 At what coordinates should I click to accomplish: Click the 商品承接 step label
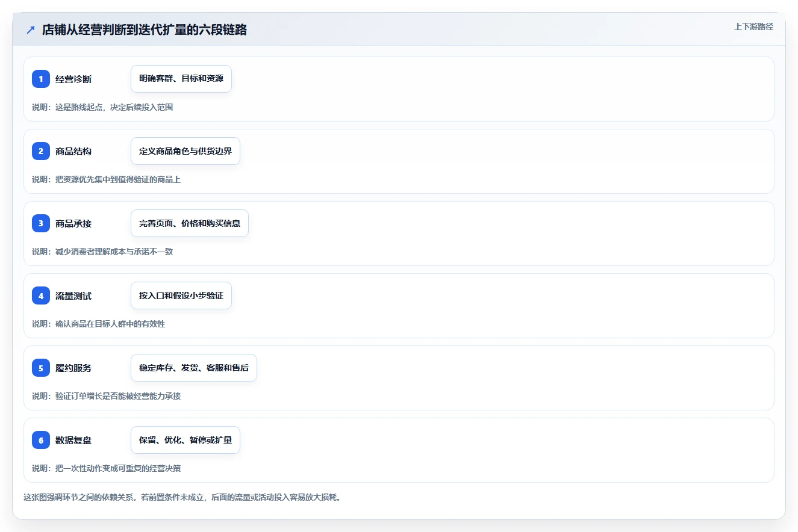(73, 223)
